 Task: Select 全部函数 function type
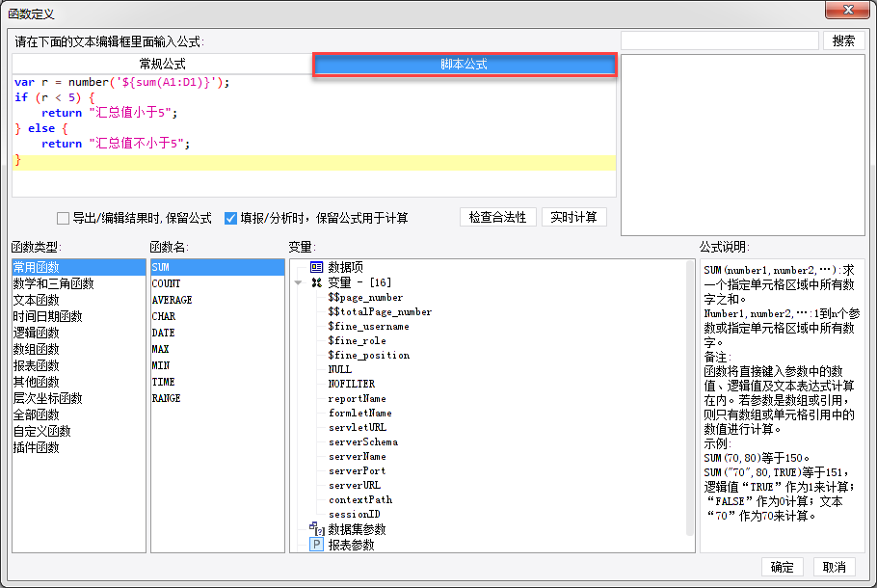[78, 414]
